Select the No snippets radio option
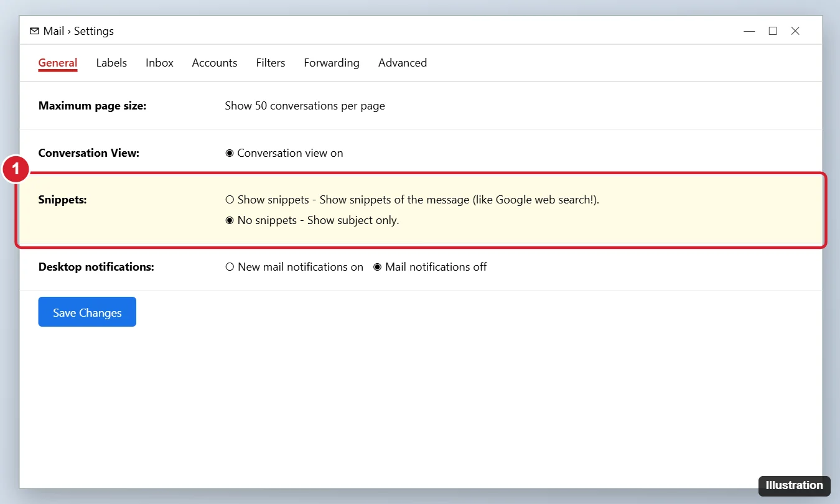This screenshot has height=504, width=840. [230, 220]
